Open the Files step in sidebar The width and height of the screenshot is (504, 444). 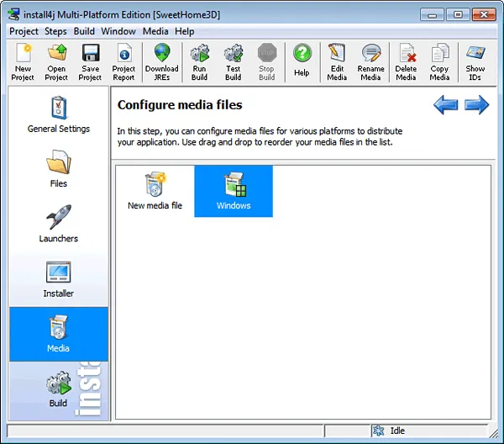click(59, 169)
